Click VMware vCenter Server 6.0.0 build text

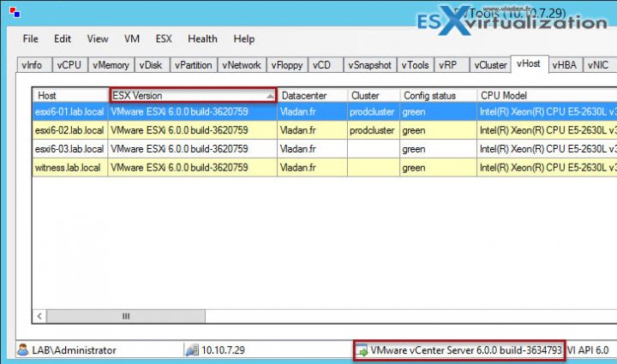click(466, 349)
